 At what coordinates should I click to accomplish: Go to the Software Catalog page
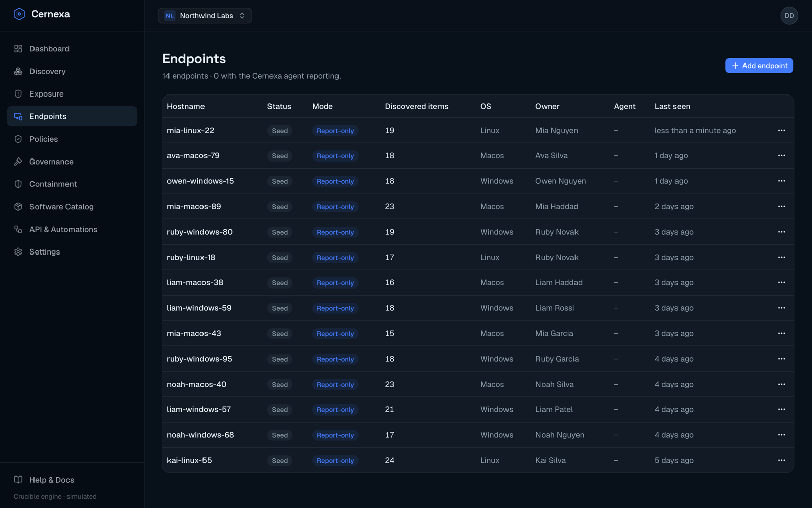72,207
